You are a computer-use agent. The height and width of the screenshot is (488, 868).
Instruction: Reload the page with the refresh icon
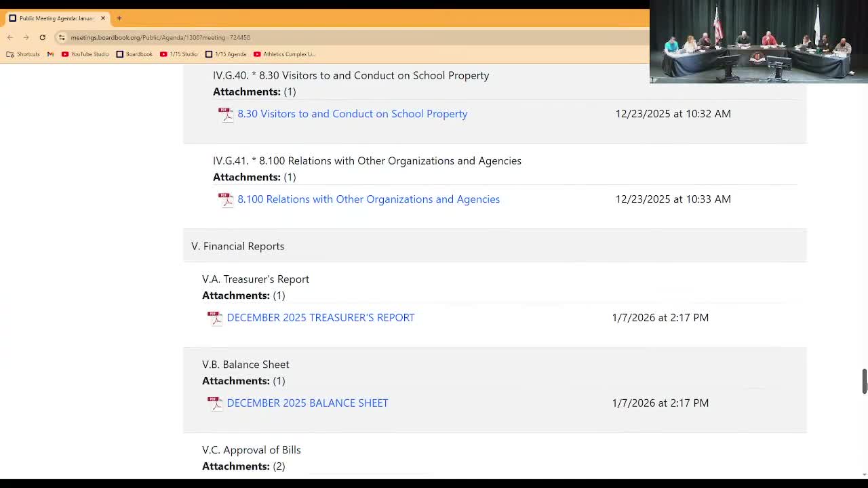click(x=42, y=37)
